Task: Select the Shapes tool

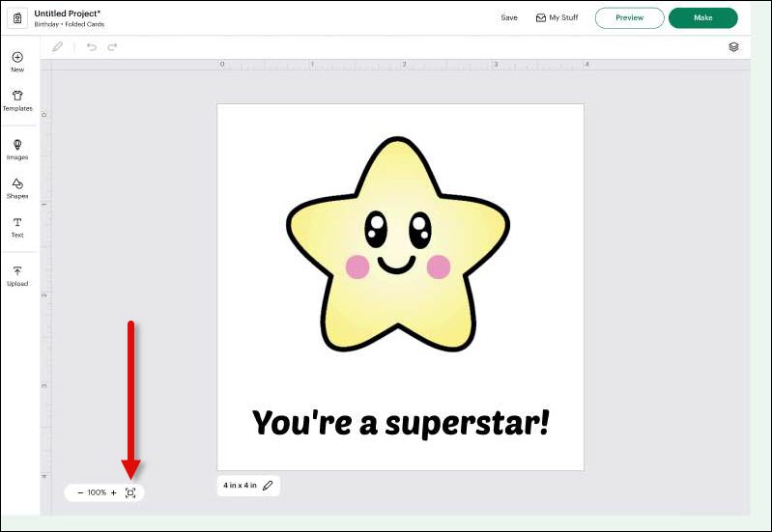Action: 17,188
